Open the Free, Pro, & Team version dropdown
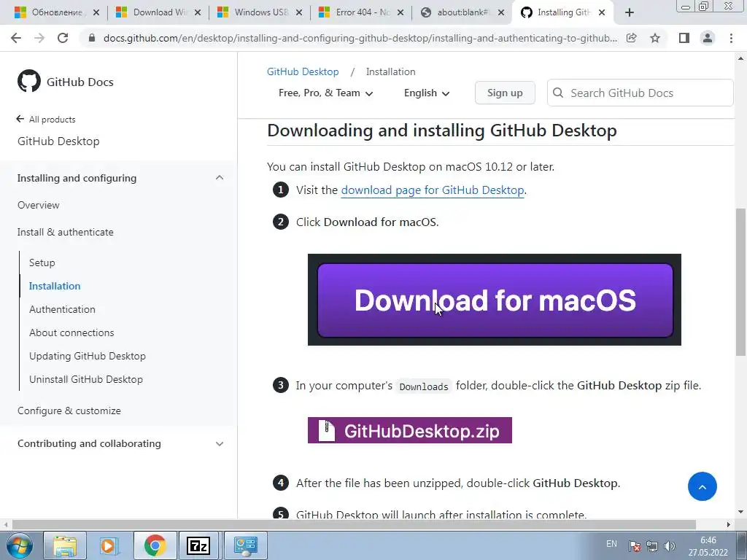Image resolution: width=747 pixels, height=560 pixels. (325, 93)
